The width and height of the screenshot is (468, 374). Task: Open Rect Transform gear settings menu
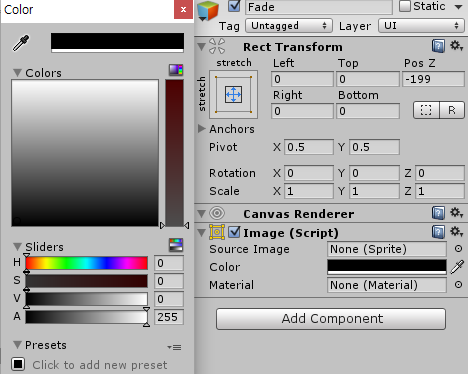click(x=456, y=46)
